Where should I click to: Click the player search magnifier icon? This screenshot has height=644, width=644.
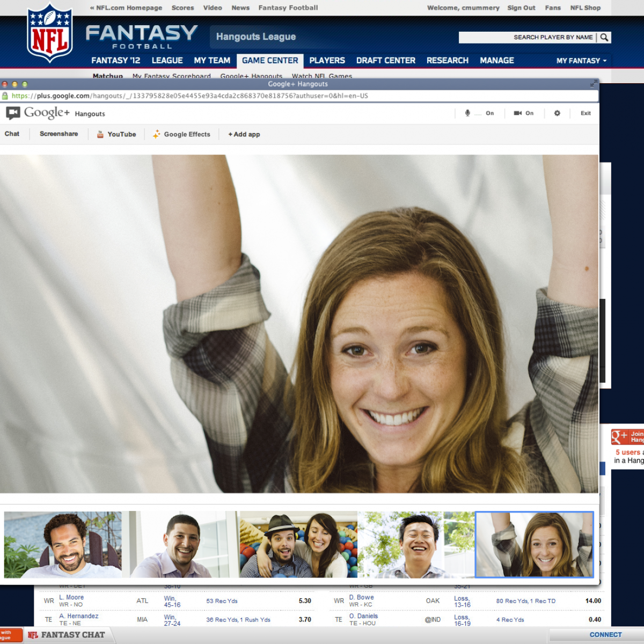coord(604,37)
